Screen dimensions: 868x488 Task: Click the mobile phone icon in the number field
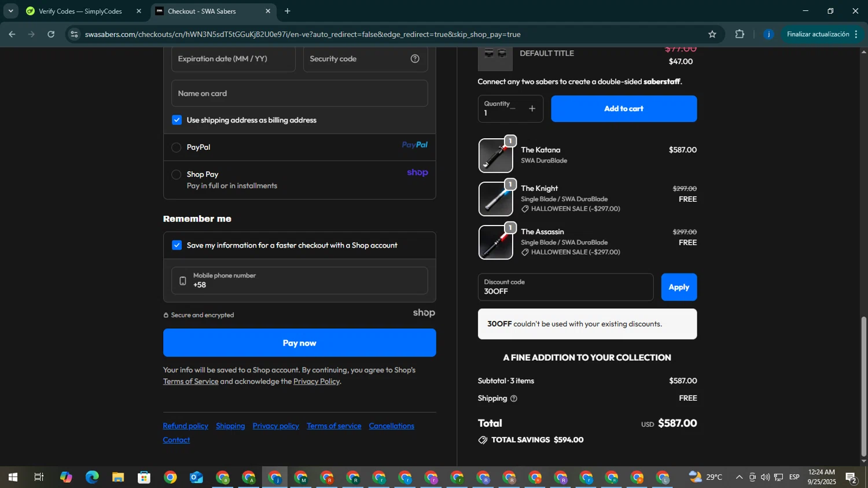[183, 281]
